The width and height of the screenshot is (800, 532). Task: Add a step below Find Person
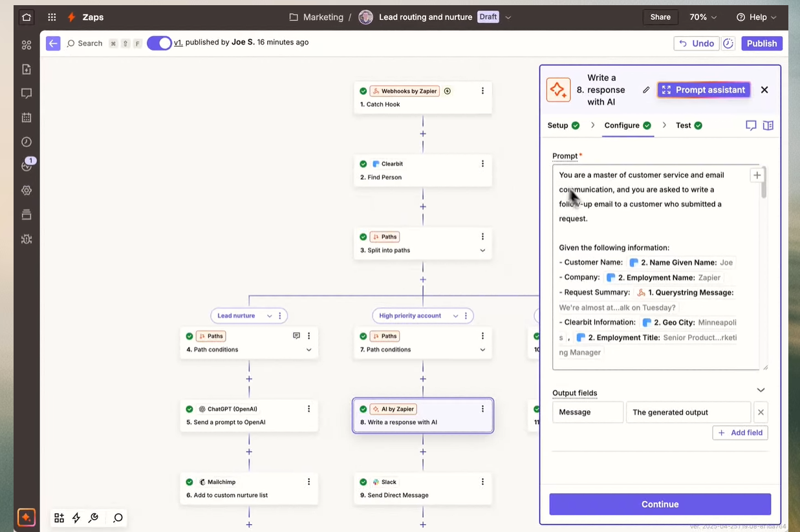point(423,207)
